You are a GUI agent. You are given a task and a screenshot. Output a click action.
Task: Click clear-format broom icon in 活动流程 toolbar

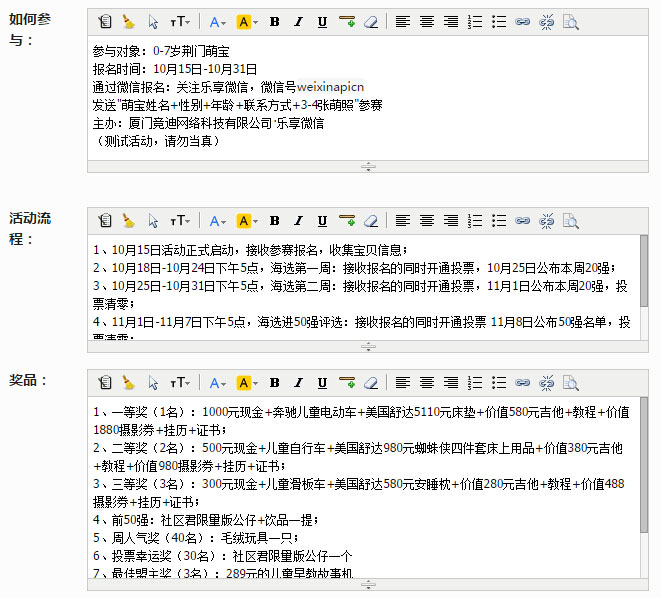click(x=128, y=220)
